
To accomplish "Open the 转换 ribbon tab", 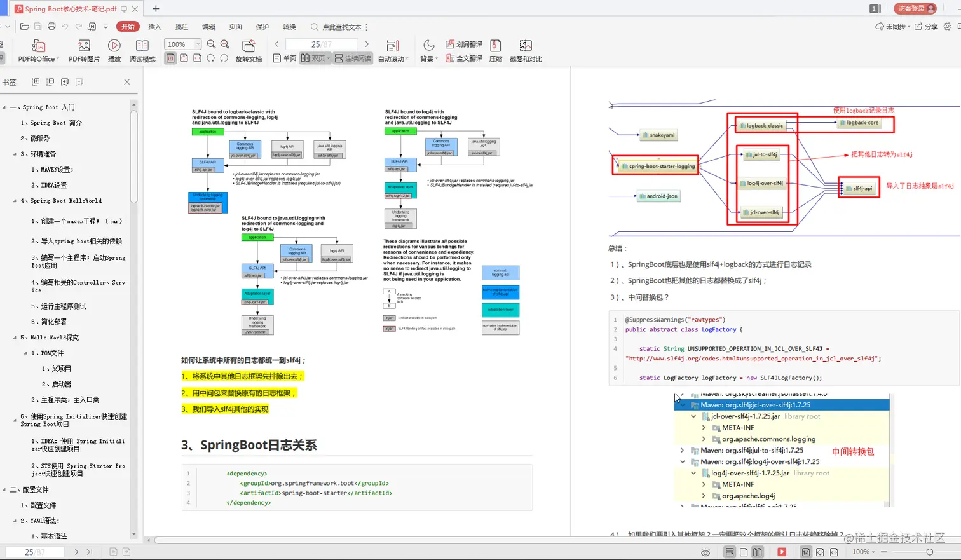I will (289, 27).
